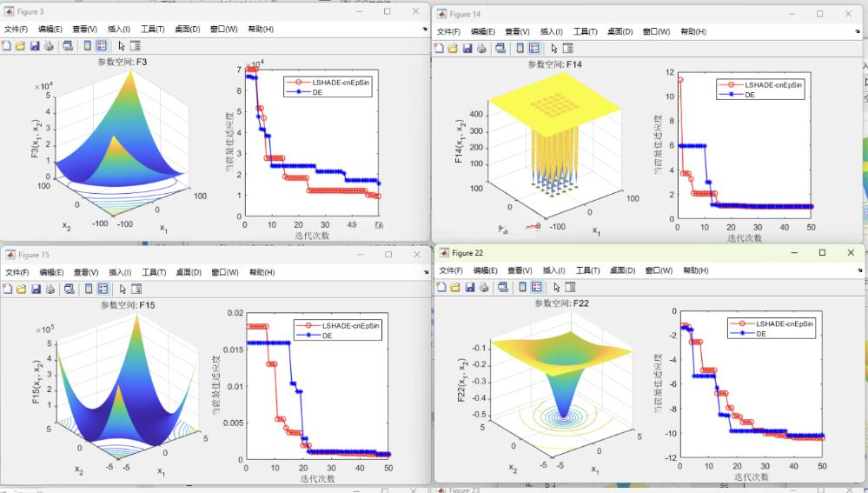Open 文件(F) menu in Figure 22

coord(451,270)
